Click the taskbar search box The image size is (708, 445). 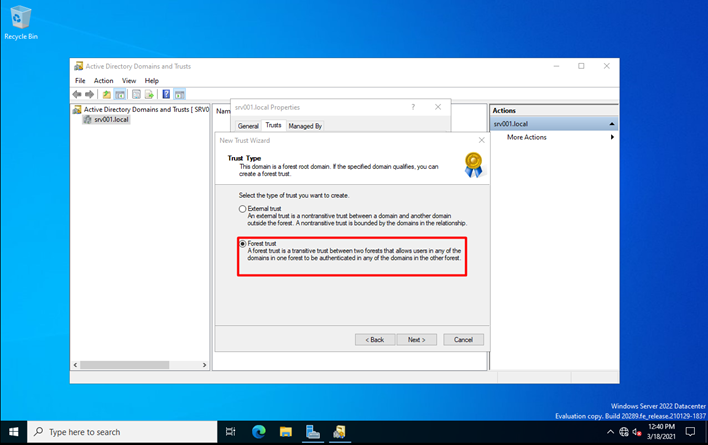122,432
